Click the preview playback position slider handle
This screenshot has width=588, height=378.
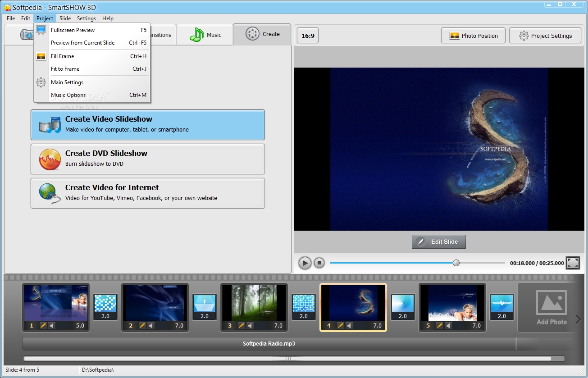456,263
